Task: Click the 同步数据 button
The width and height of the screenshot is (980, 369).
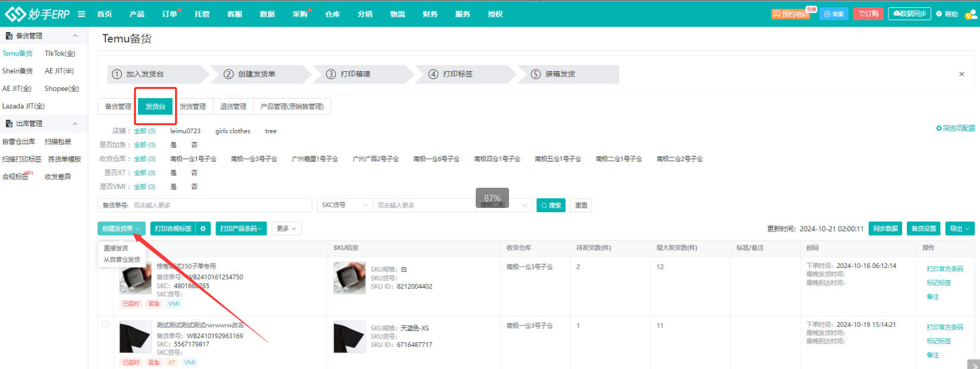Action: tap(885, 229)
